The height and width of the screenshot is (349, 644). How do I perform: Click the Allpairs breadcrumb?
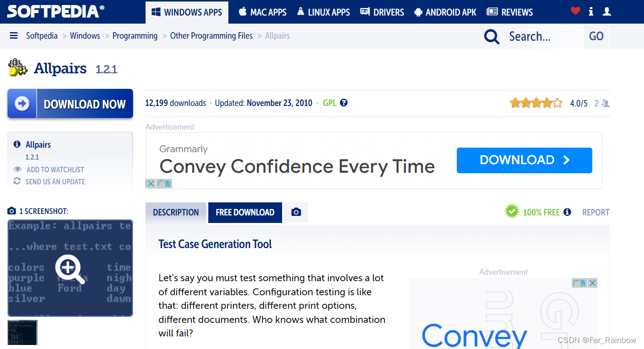278,36
